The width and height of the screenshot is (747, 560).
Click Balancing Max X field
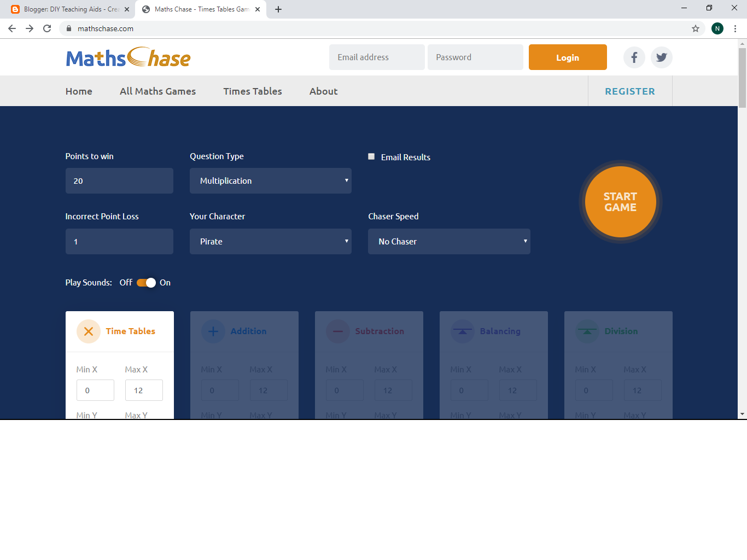(x=518, y=390)
